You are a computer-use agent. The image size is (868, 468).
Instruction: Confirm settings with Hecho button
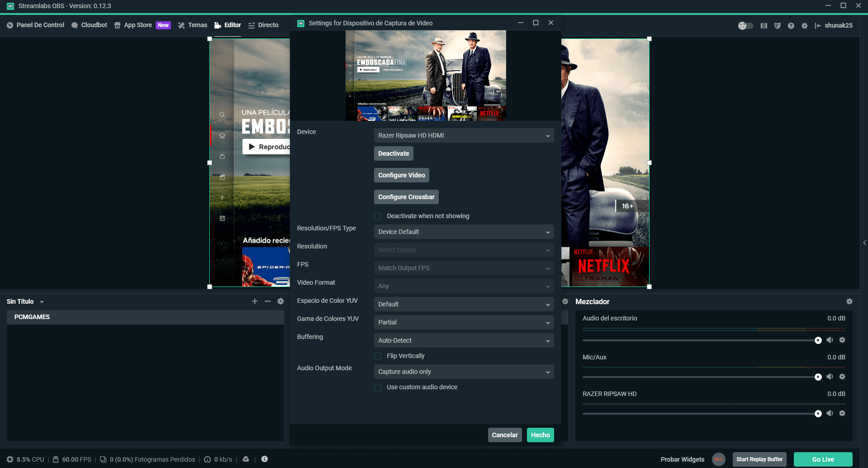click(x=541, y=435)
